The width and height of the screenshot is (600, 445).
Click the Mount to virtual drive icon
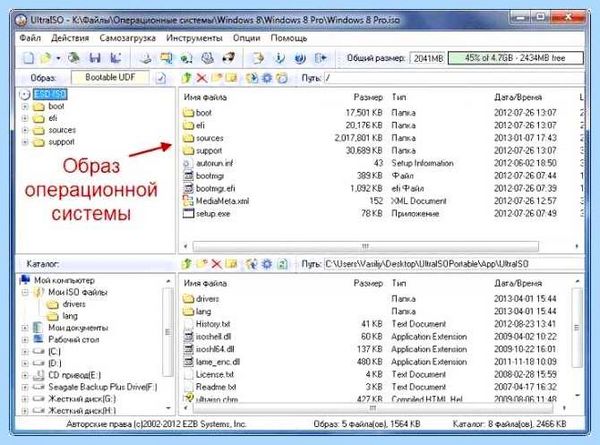pyautogui.click(x=207, y=58)
